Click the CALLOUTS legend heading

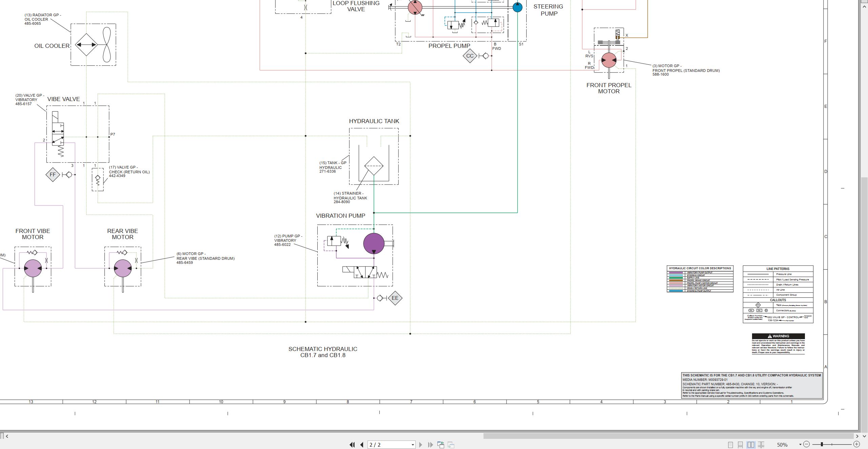click(778, 300)
